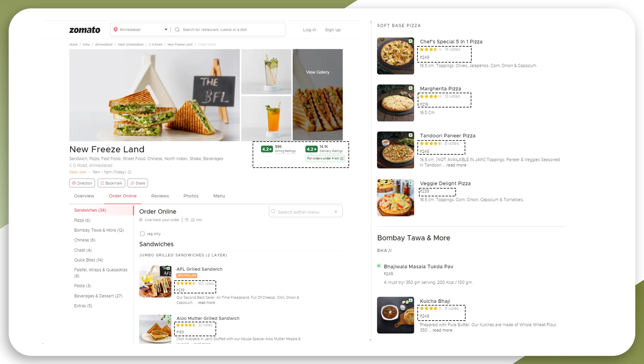Expand the Ahmedabad location dropdown
This screenshot has width=644, height=364.
pos(165,30)
